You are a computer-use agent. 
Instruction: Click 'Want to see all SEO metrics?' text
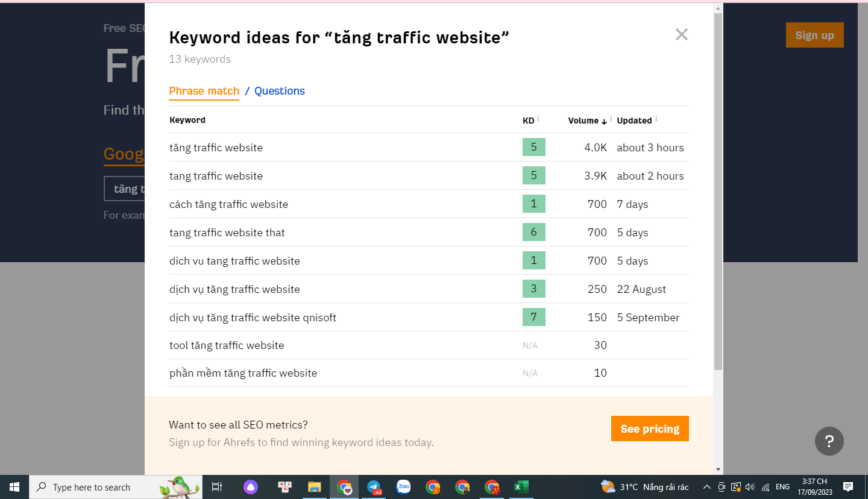[238, 425]
